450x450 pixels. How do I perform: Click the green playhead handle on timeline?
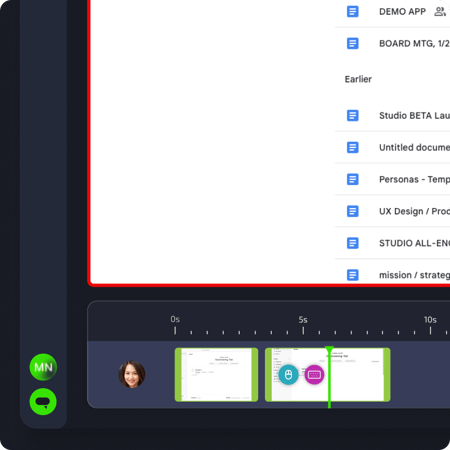tap(329, 350)
